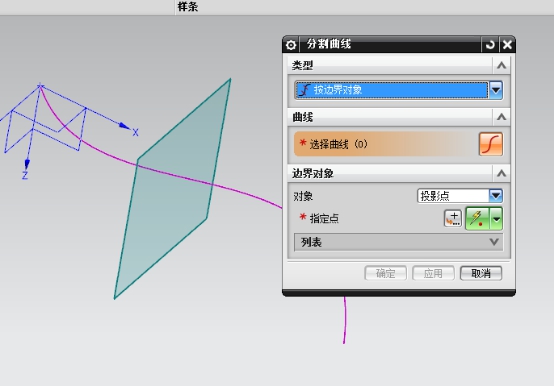Click the 应用 apply button
554x387 pixels.
433,273
